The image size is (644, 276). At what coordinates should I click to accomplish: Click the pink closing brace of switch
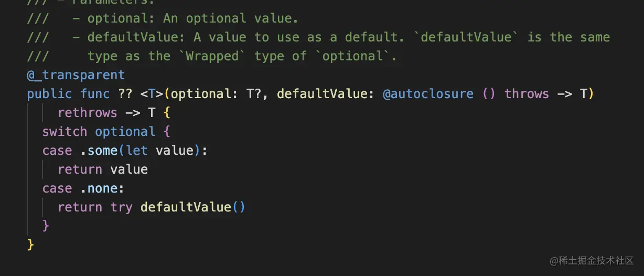click(46, 226)
